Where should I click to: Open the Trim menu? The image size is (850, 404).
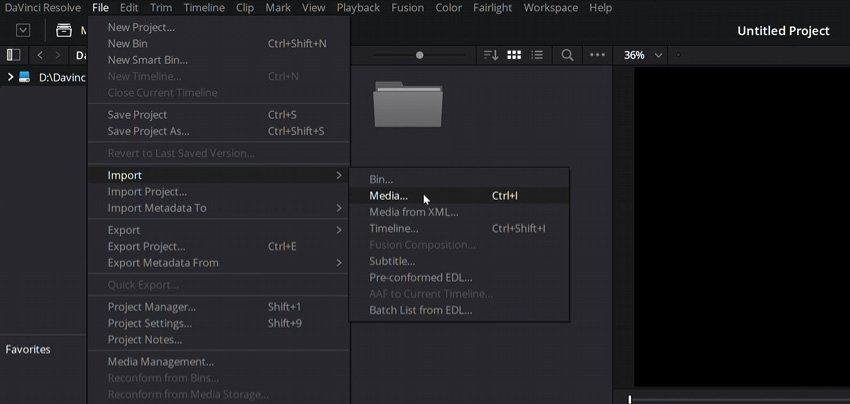(161, 8)
